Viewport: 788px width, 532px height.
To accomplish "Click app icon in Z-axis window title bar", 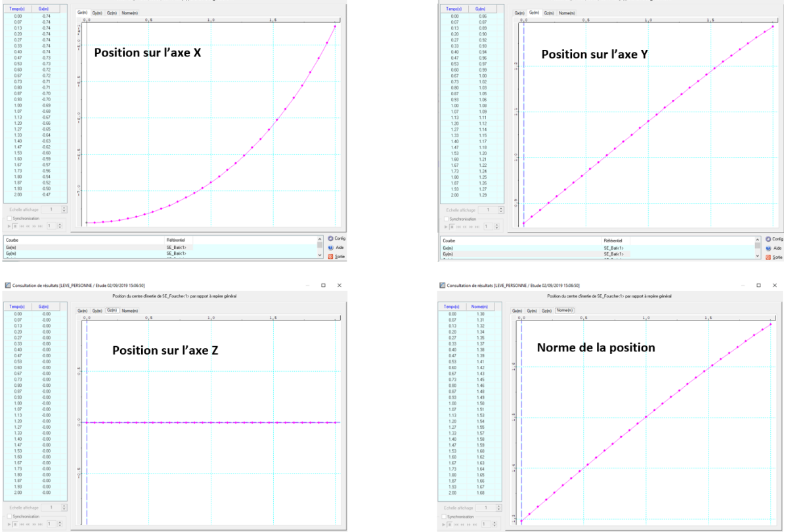I will 8,286.
